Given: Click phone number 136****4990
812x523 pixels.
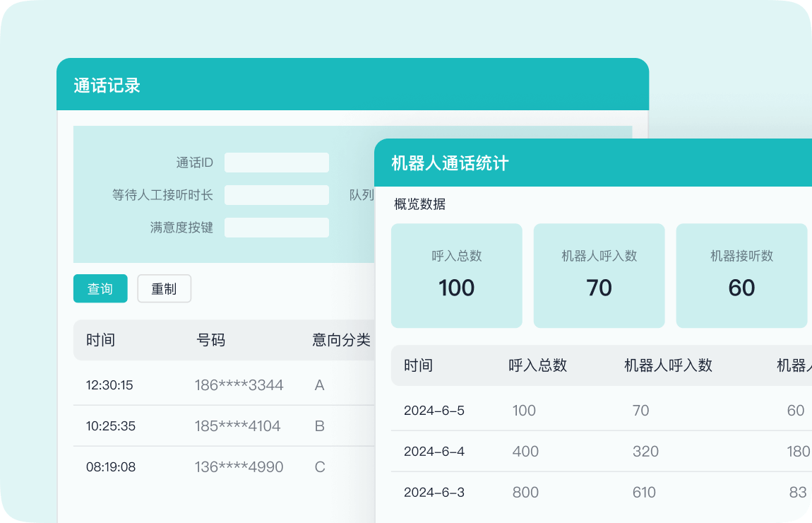Looking at the screenshot, I should [x=239, y=467].
